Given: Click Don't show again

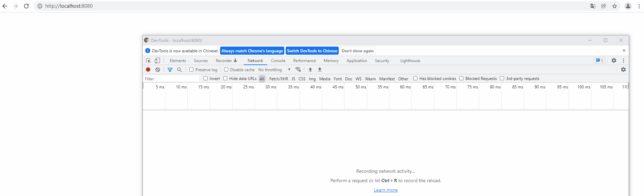Looking at the screenshot, I should pyautogui.click(x=358, y=51).
